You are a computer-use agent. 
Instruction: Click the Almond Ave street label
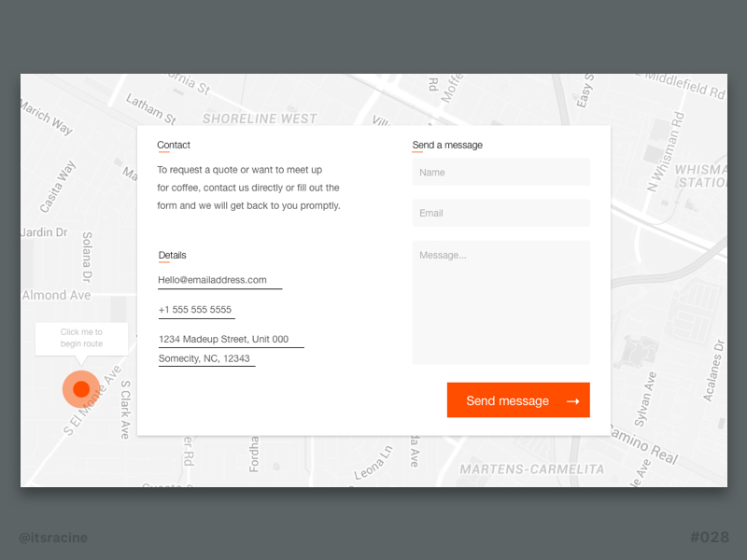tap(56, 295)
